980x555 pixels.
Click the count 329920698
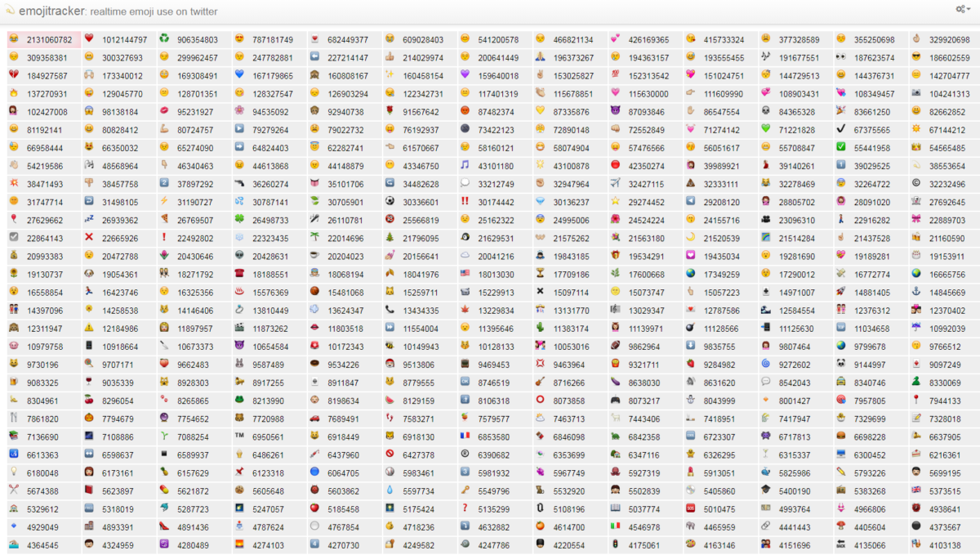(949, 40)
